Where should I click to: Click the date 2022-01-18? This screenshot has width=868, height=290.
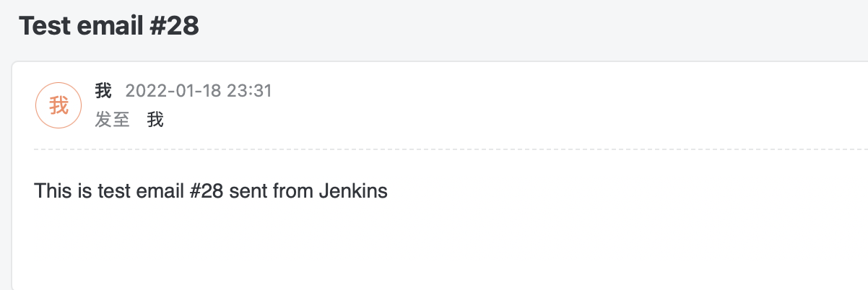[173, 91]
